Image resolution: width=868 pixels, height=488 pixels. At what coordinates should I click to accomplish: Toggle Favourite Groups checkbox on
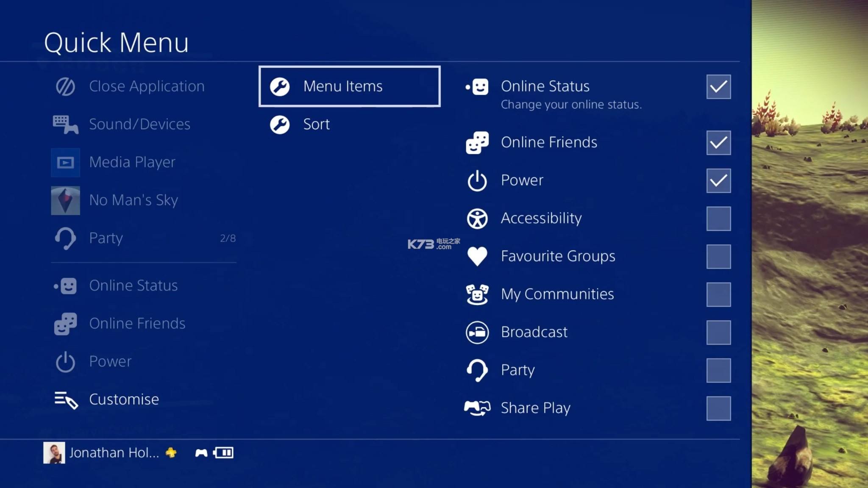[x=718, y=255]
